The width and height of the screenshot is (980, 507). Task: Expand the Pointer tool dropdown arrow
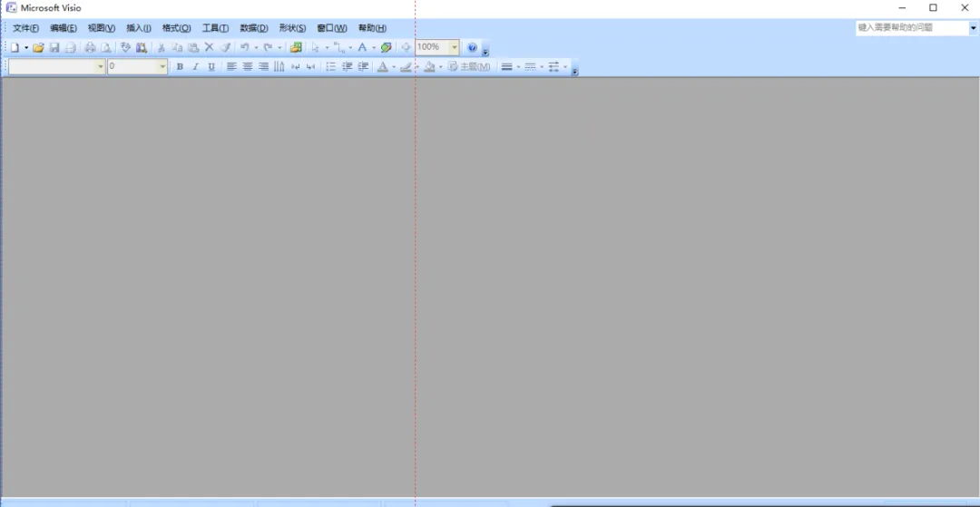pos(327,47)
